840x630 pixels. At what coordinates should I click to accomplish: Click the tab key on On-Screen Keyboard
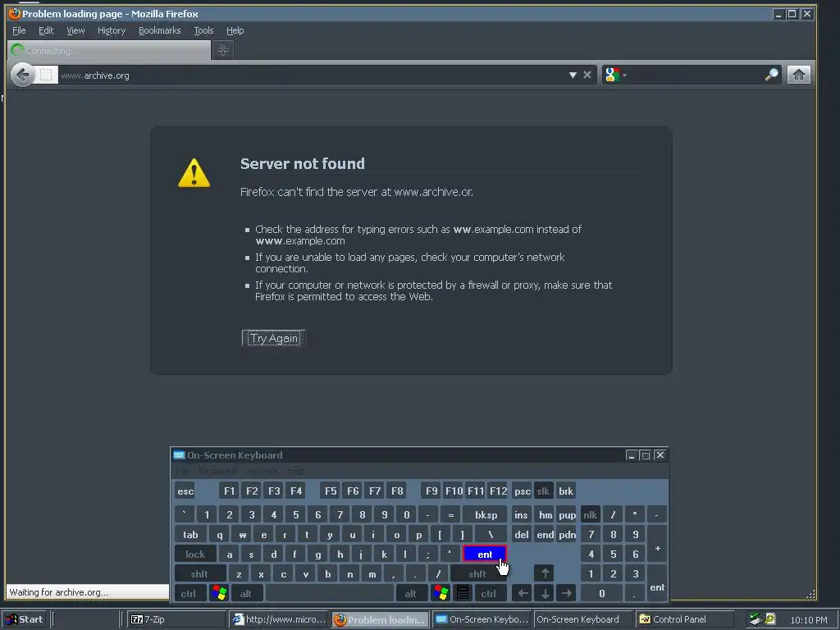[190, 534]
